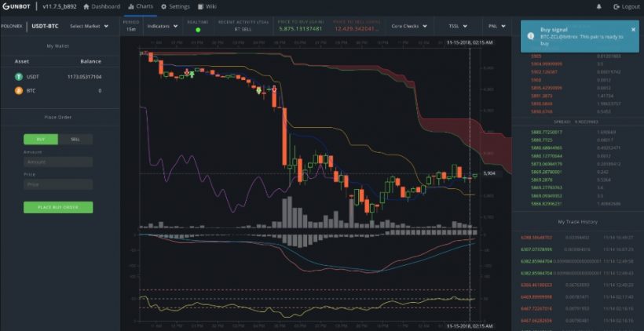
Task: Select the SELL order toggle
Action: 75,140
